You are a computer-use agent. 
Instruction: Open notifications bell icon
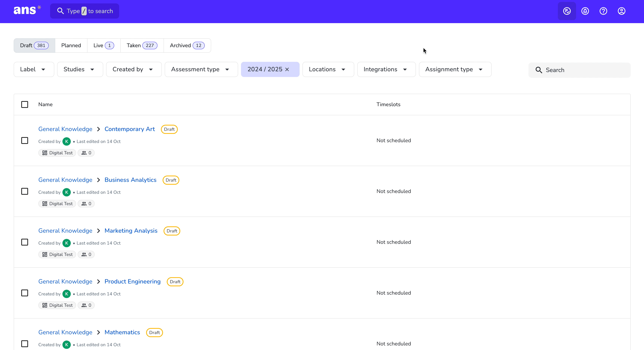[585, 11]
